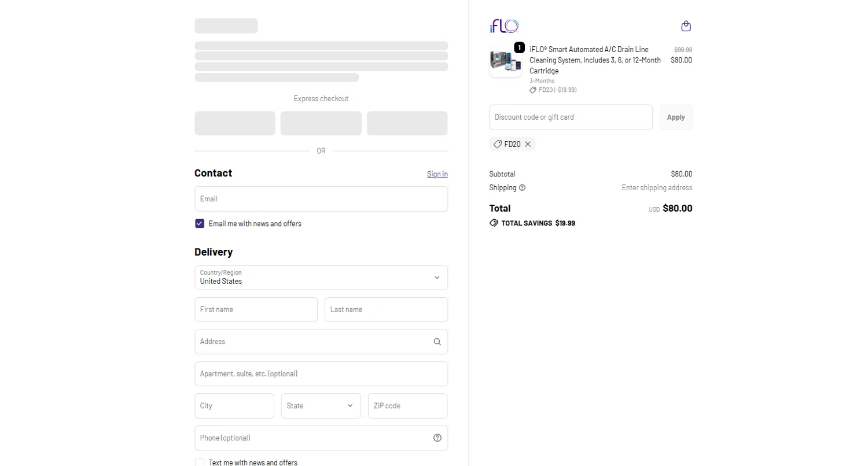
Task: Focus the First name field
Action: (x=256, y=310)
